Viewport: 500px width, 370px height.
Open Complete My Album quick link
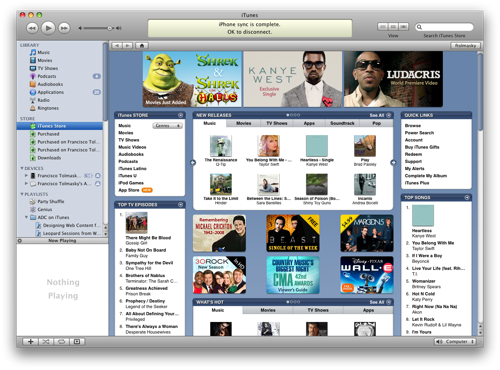click(x=426, y=176)
